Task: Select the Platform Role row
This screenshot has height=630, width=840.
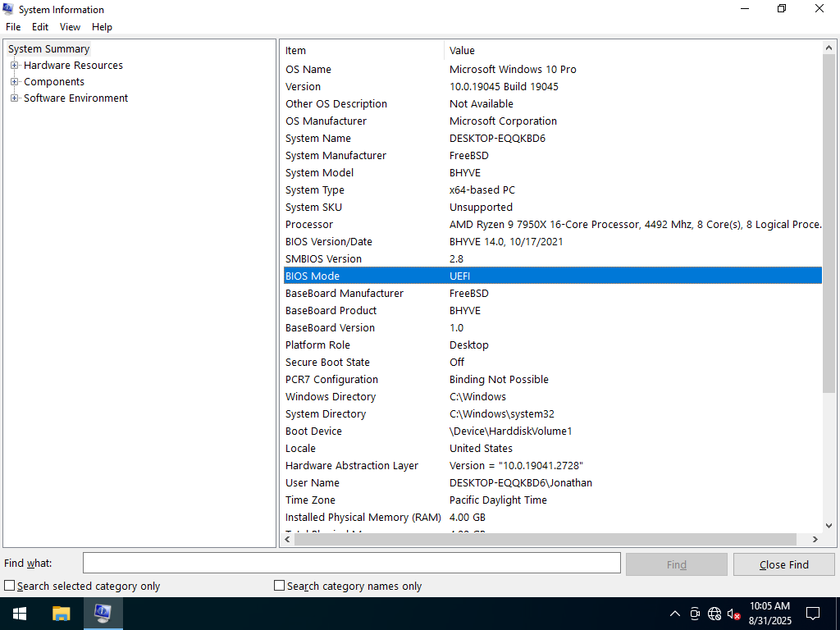Action: [552, 345]
